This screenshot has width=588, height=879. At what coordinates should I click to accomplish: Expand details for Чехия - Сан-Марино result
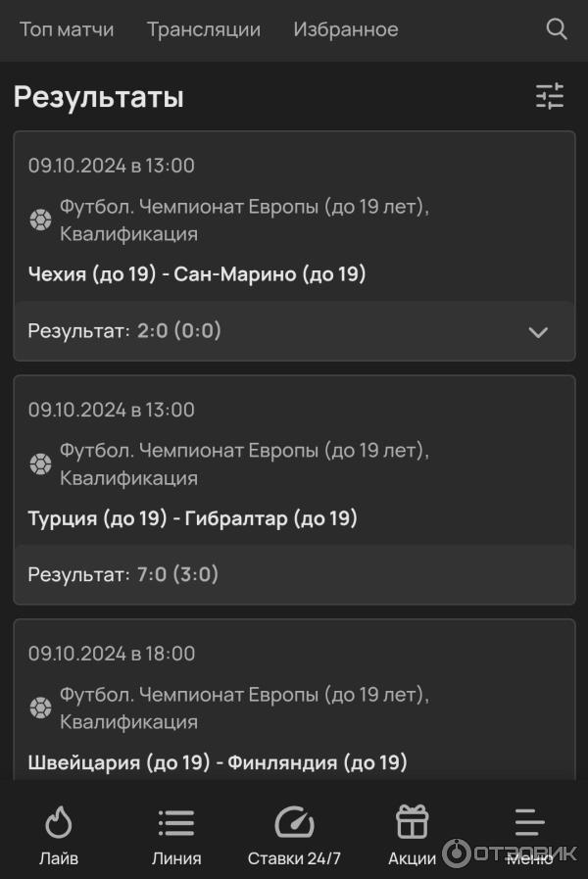[x=538, y=333]
